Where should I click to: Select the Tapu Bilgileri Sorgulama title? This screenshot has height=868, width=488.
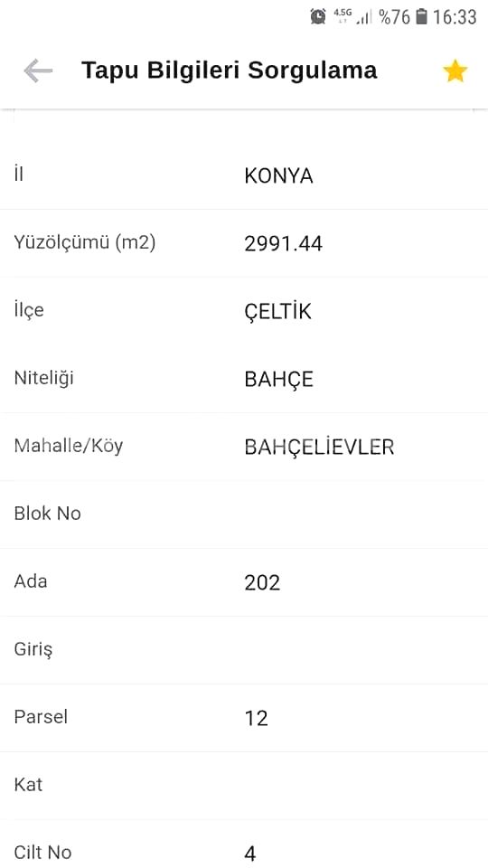(x=229, y=71)
